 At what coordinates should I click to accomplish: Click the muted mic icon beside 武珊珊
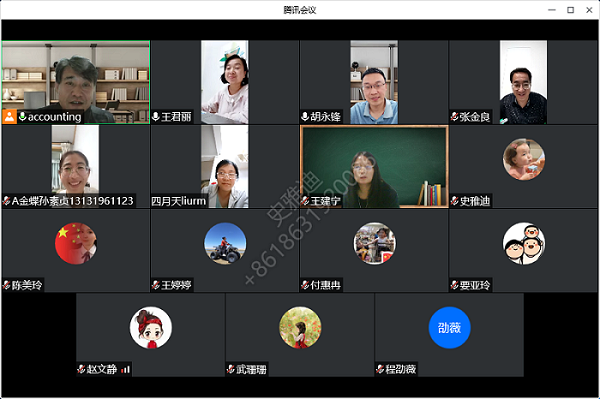click(x=230, y=369)
